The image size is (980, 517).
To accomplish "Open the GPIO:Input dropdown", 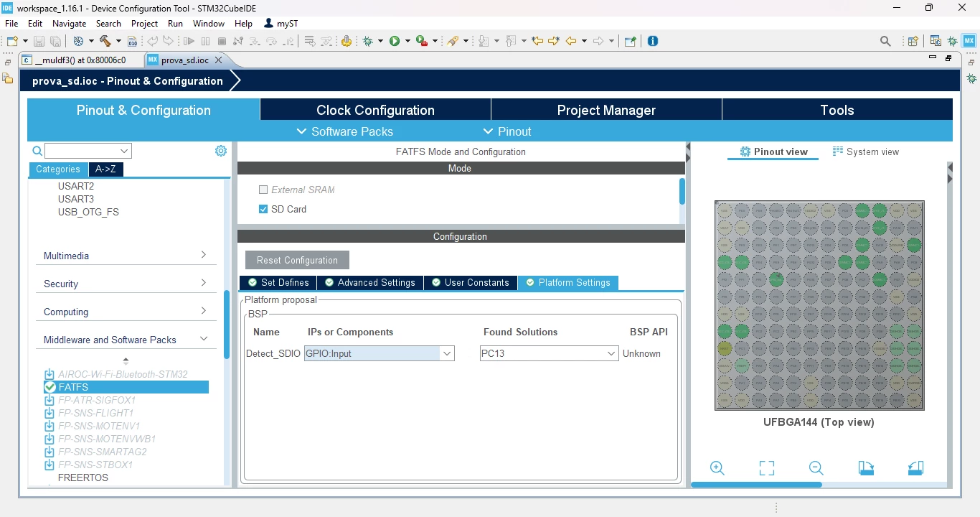I will point(447,353).
